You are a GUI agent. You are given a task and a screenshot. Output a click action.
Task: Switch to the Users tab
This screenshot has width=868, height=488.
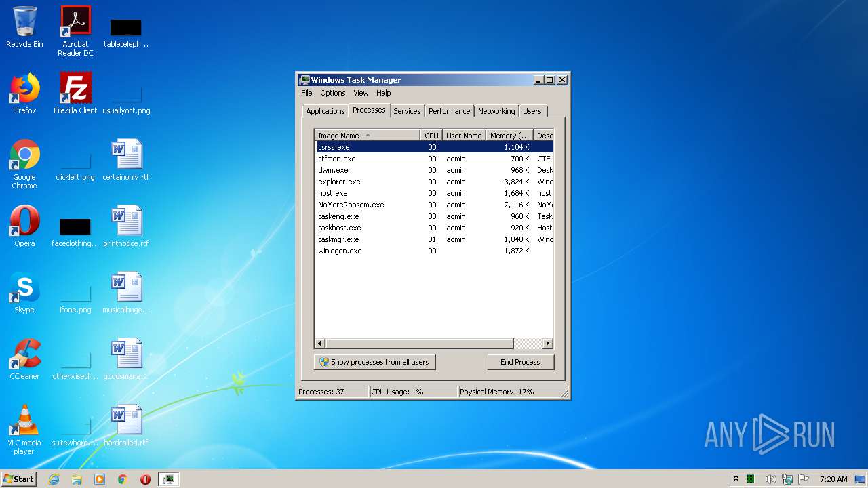(532, 111)
